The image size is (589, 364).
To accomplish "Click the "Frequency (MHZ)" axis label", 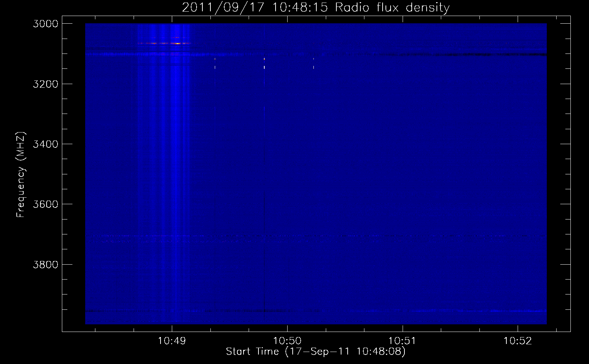I will coord(21,175).
